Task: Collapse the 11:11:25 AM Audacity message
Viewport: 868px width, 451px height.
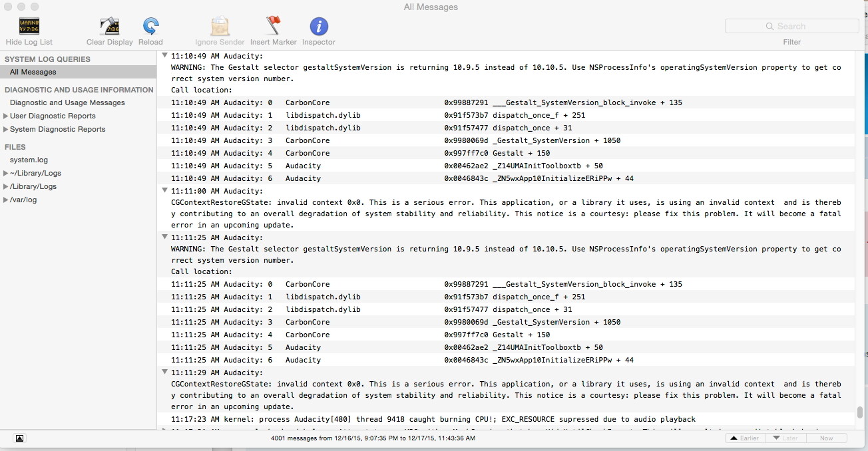Action: click(164, 237)
